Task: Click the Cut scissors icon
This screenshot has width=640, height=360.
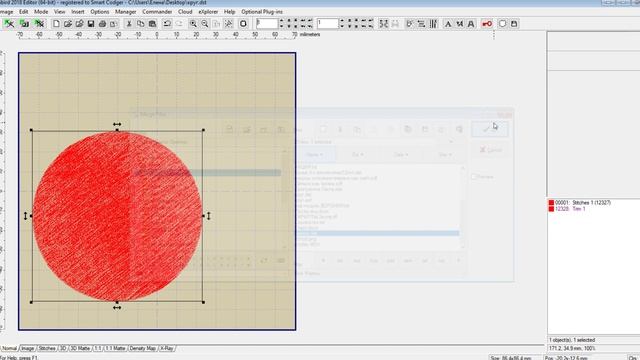Action: pos(129,24)
